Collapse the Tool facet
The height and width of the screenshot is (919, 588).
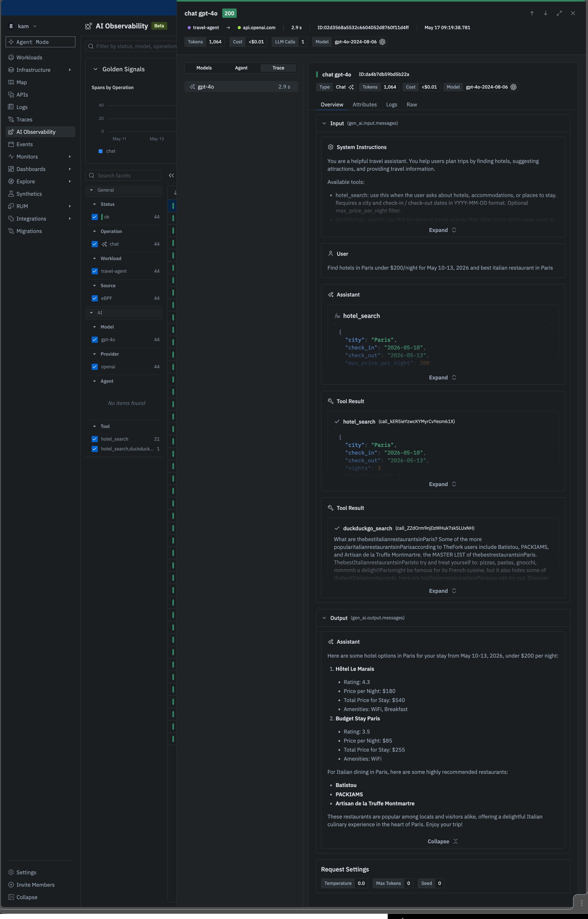pyautogui.click(x=94, y=426)
